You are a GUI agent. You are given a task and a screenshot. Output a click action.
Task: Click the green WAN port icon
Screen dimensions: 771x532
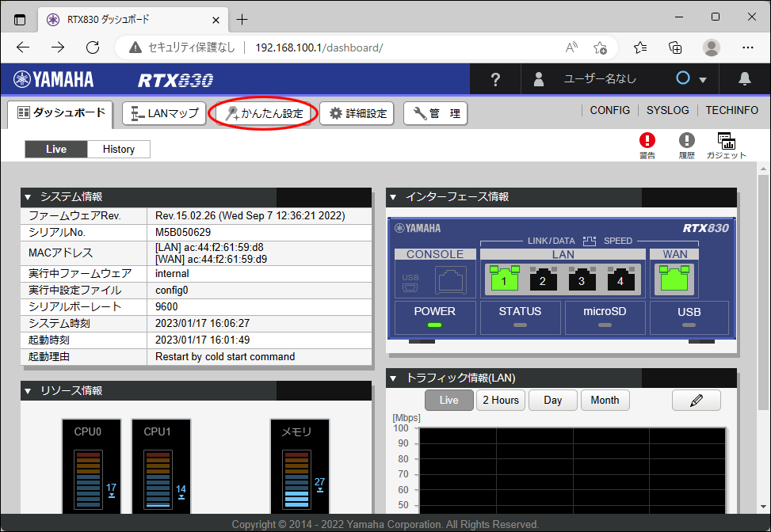click(x=674, y=279)
